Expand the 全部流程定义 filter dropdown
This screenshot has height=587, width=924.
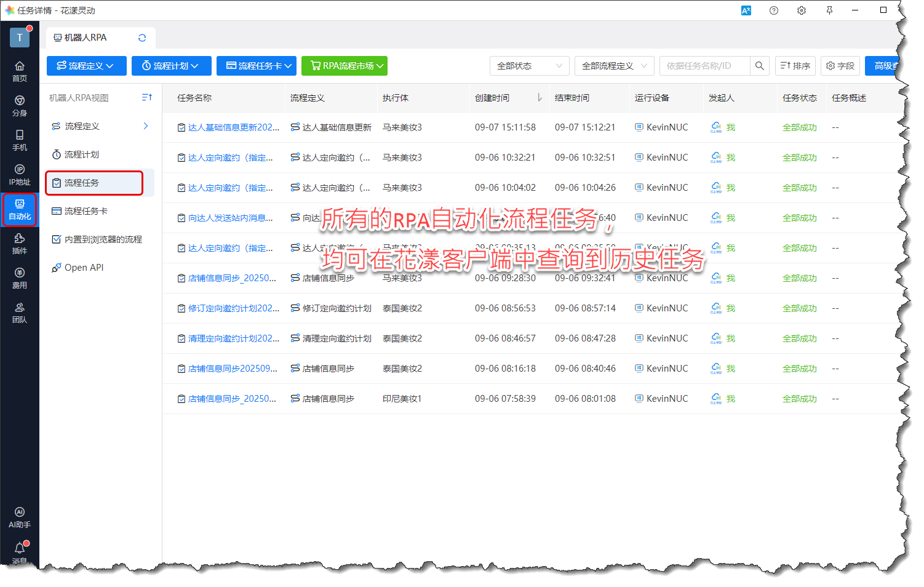[x=614, y=66]
